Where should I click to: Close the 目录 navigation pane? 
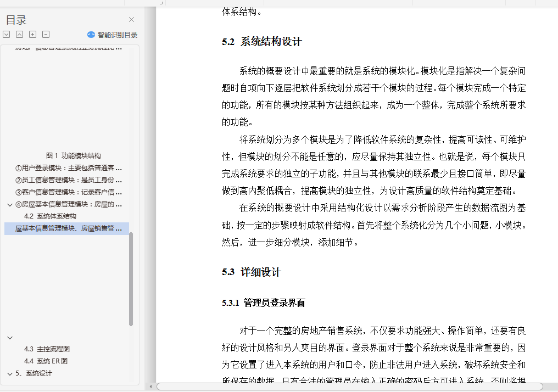(131, 20)
